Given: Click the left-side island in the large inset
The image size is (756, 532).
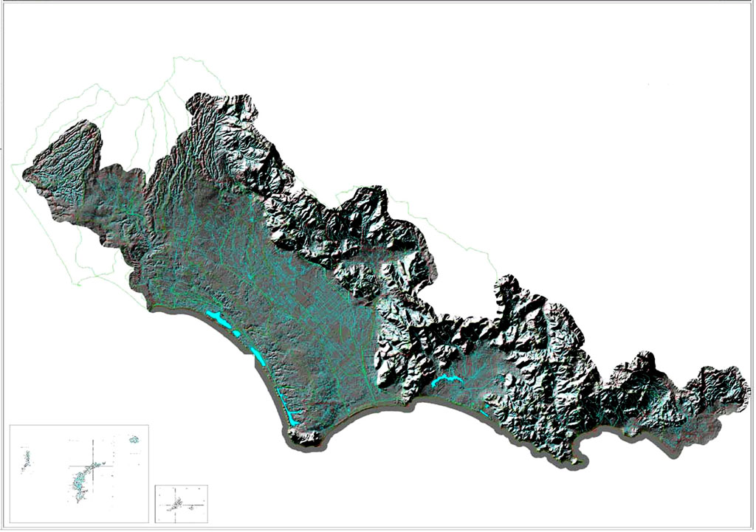Looking at the screenshot, I should [x=26, y=460].
